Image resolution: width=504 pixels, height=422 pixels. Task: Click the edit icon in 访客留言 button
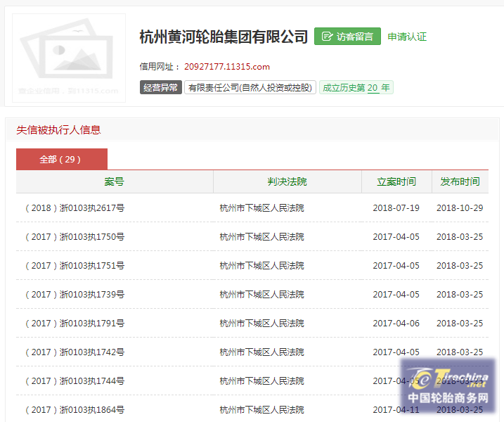tap(327, 37)
